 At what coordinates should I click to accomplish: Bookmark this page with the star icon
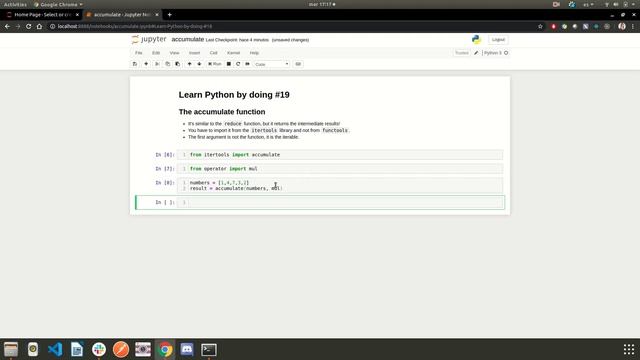540,27
